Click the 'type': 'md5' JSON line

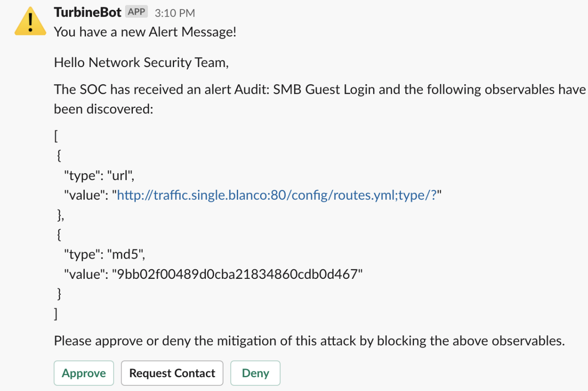(104, 254)
